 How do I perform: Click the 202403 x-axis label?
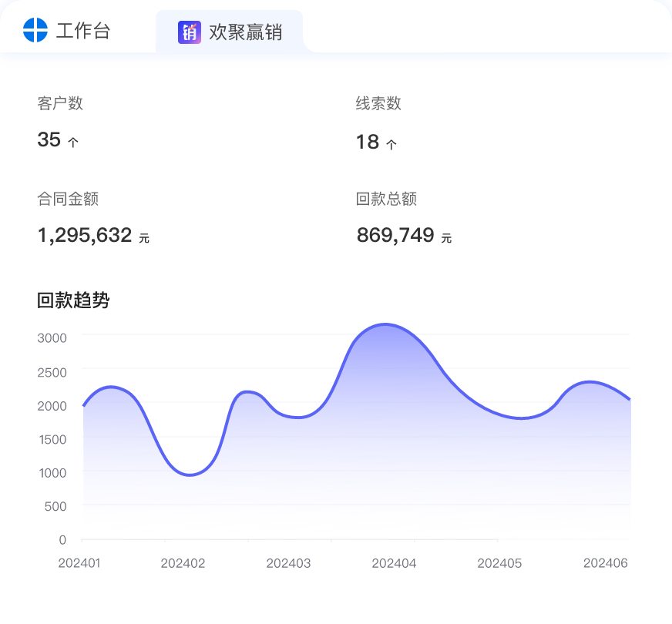pyautogui.click(x=288, y=563)
